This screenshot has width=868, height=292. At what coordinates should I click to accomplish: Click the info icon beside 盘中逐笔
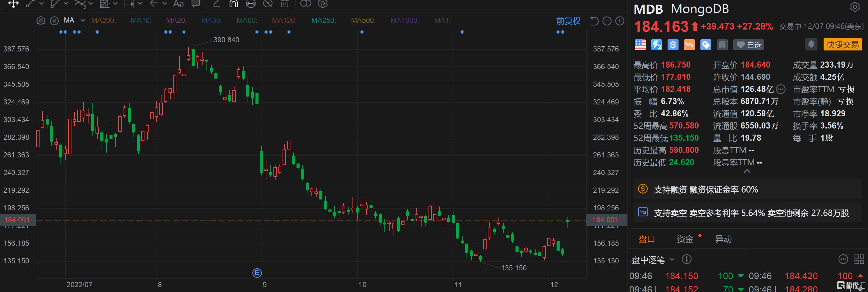point(686,259)
